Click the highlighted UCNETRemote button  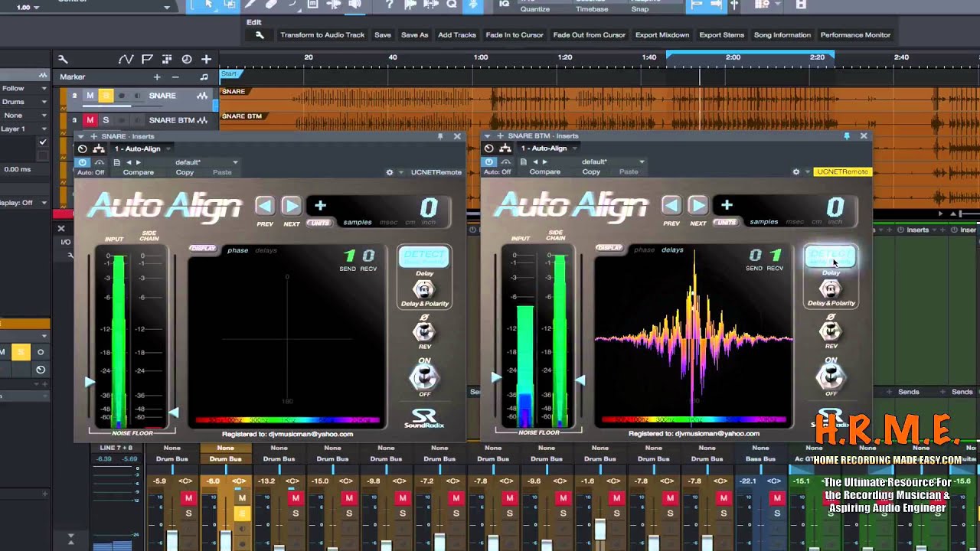(x=841, y=171)
